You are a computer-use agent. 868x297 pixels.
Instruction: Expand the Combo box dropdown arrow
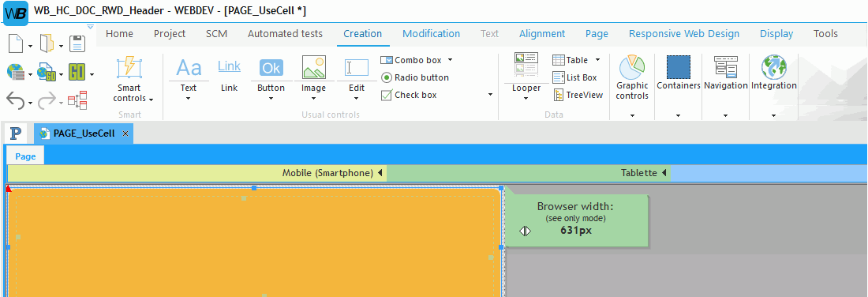point(450,60)
